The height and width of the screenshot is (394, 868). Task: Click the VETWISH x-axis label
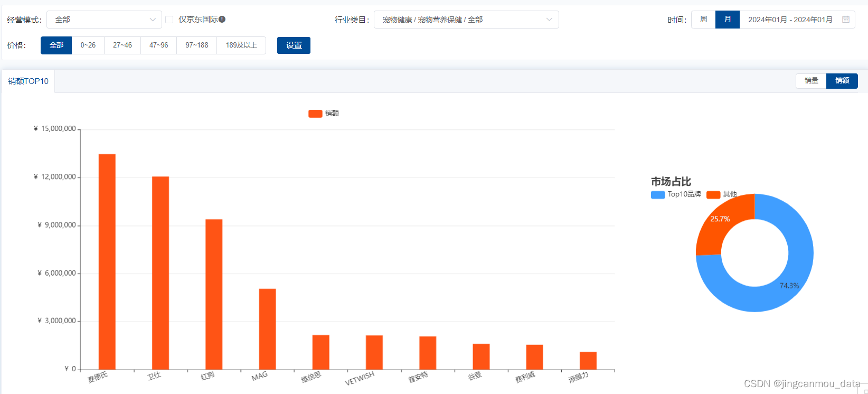[x=360, y=378]
